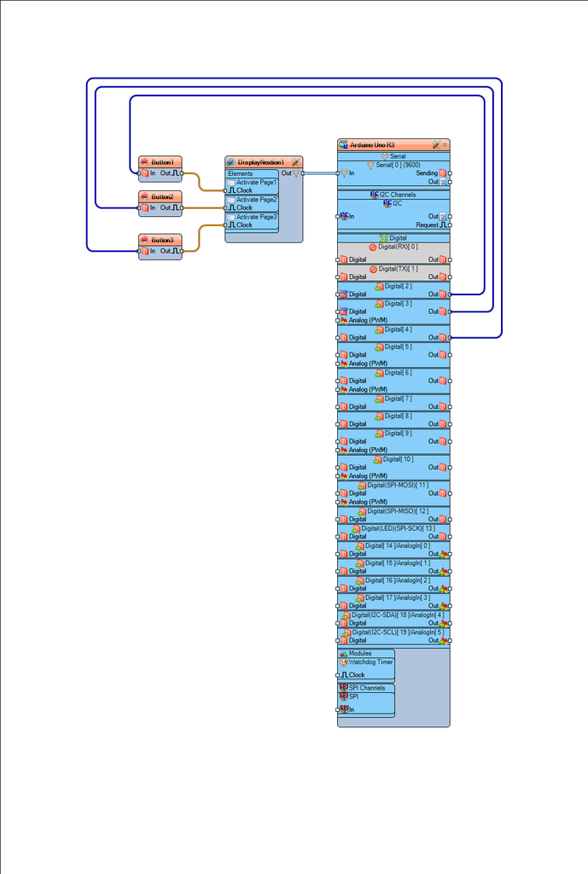
Task: Click Serial[ 0 ] In pin on Arduino
Action: tap(338, 173)
